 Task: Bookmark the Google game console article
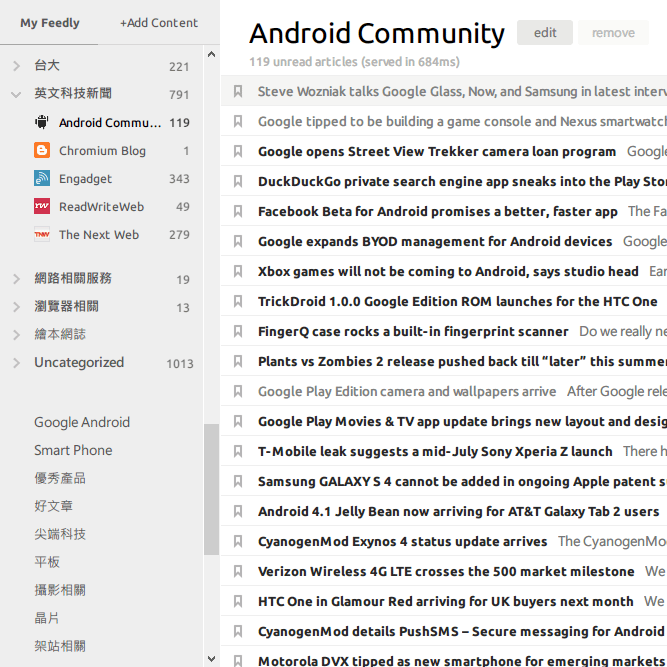tap(238, 121)
